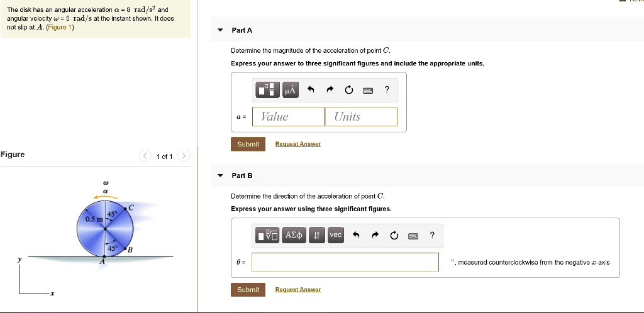The image size is (644, 313).
Task: Collapse the Part B section
Action: click(219, 175)
